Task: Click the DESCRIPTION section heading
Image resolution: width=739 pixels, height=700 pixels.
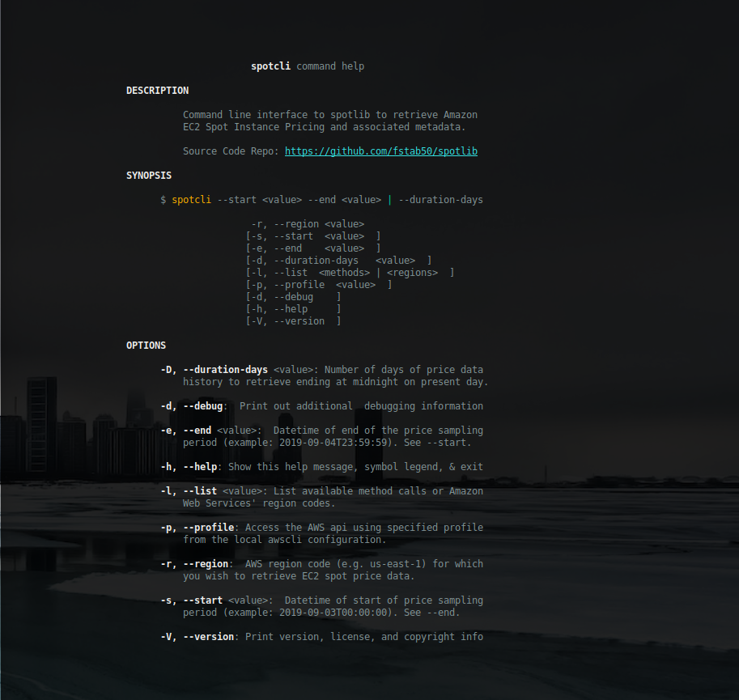Action: click(157, 91)
